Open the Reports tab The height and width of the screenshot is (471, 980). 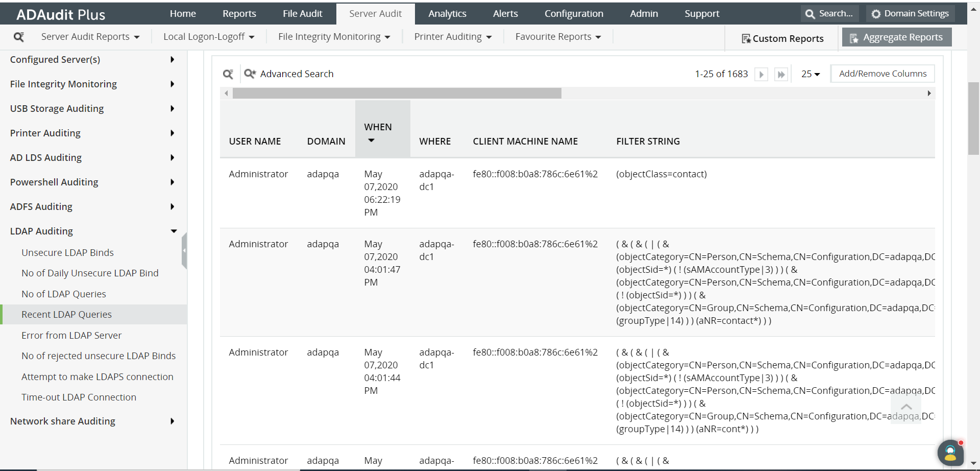(239, 14)
